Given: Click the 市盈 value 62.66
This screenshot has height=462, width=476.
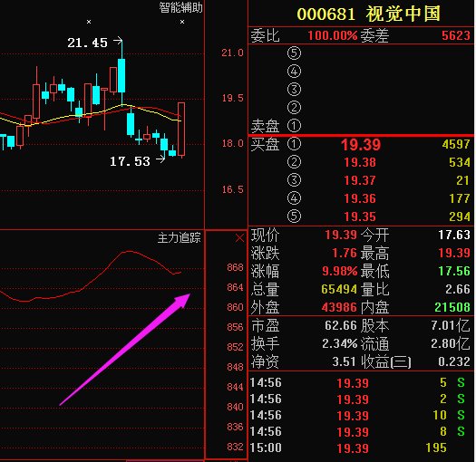Looking at the screenshot, I should 341,325.
